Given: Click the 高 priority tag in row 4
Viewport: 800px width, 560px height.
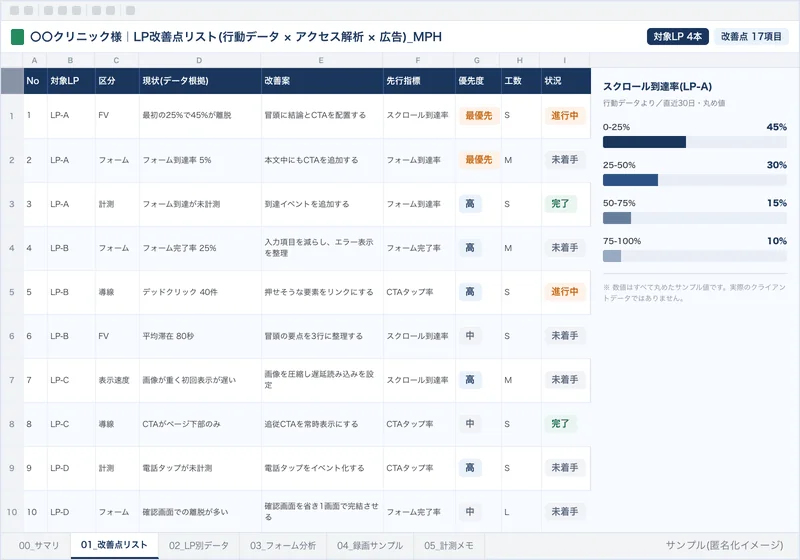Looking at the screenshot, I should (470, 248).
